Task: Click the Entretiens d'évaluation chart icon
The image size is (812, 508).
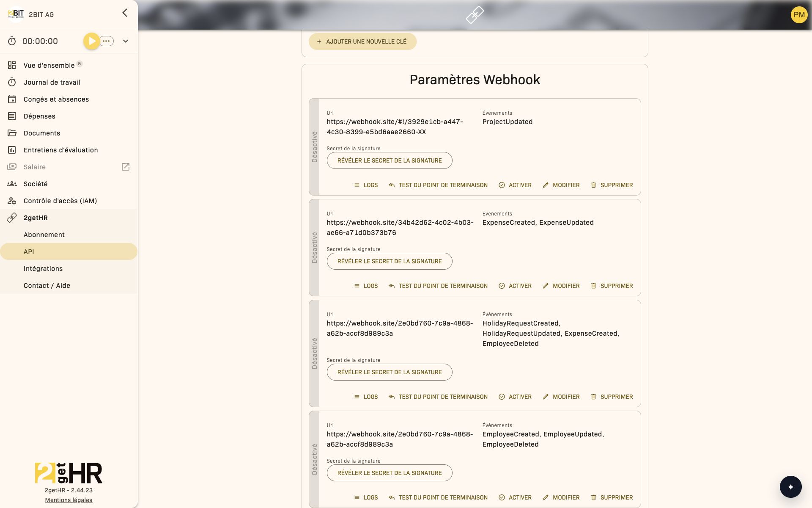Action: [12, 150]
